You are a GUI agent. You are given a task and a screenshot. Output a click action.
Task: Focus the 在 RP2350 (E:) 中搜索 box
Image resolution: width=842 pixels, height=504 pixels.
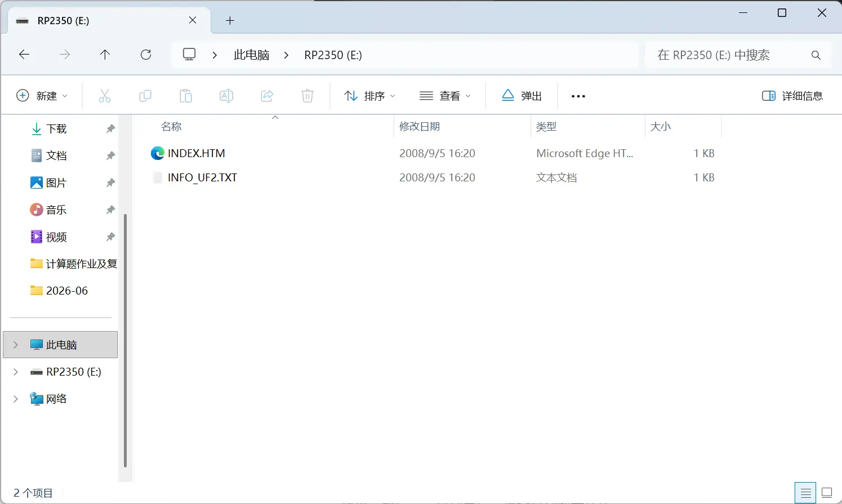(738, 55)
